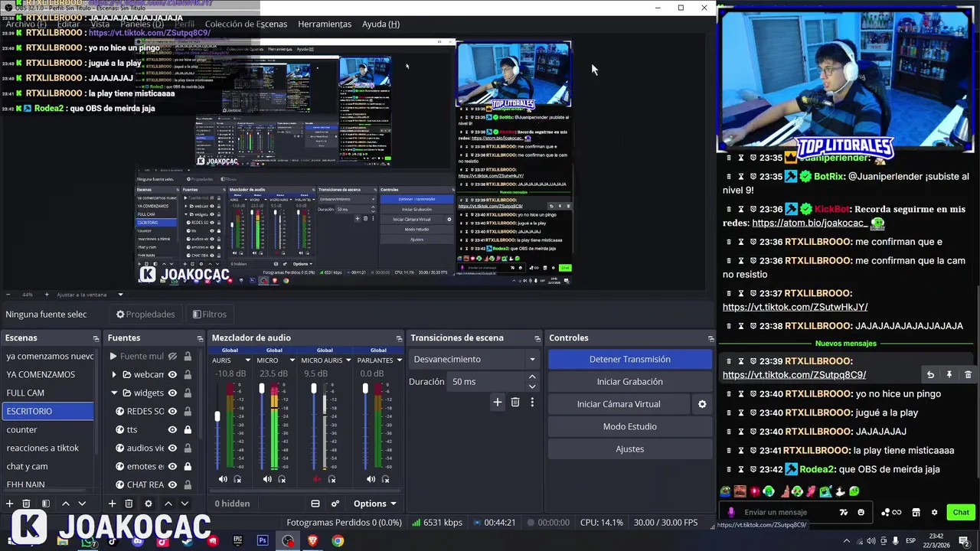
Task: Add a new source in Fuentes panel
Action: coord(112,504)
